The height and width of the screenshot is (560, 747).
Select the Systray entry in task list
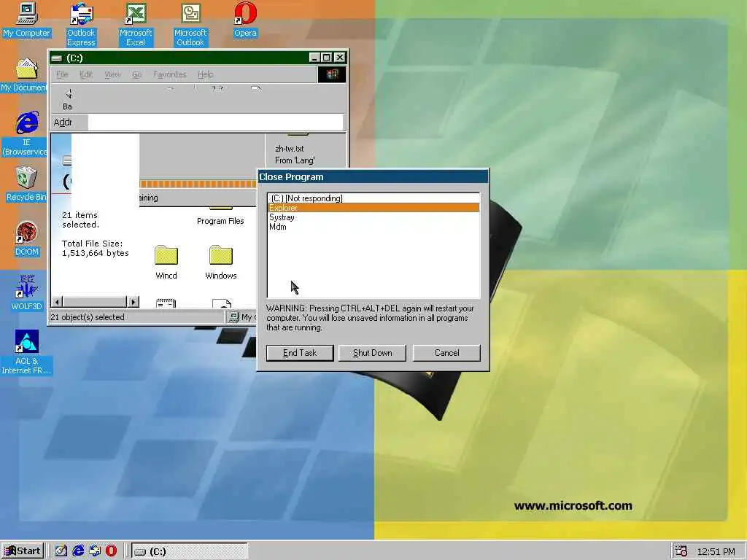(373, 217)
